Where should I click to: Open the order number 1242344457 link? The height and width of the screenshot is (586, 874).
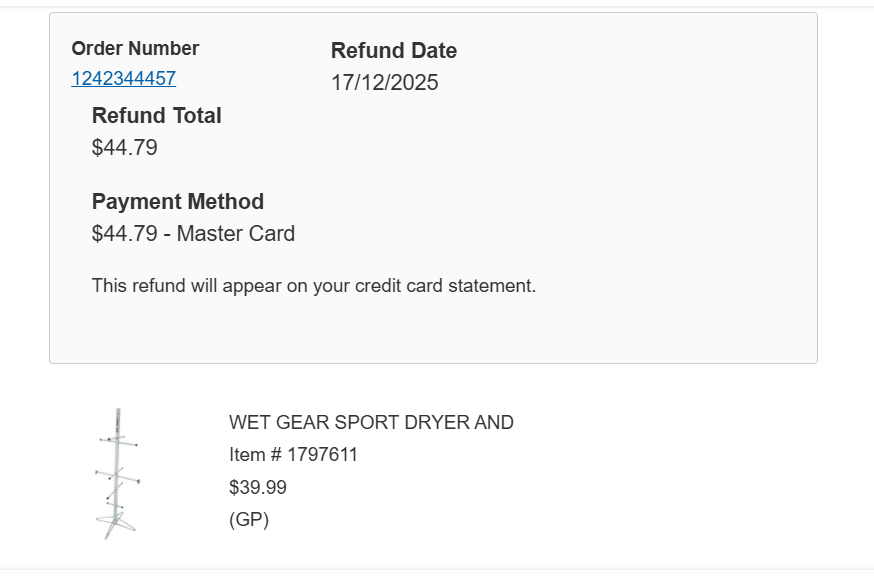[x=123, y=79]
